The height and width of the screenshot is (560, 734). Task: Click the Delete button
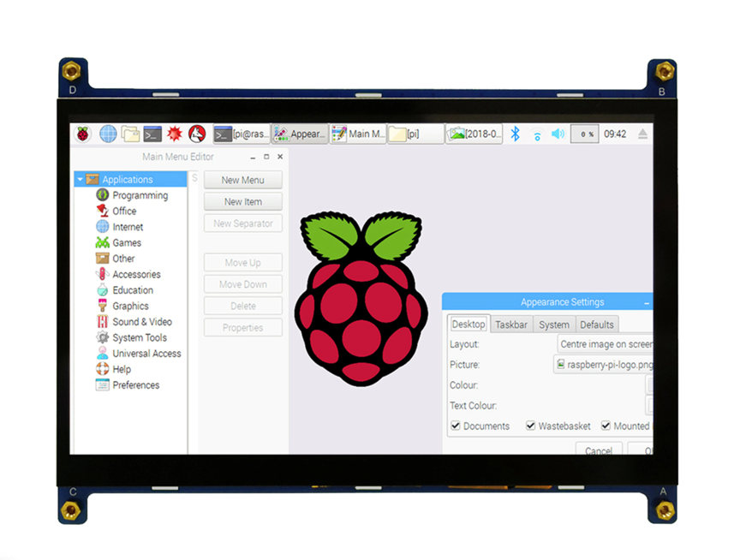pyautogui.click(x=243, y=307)
